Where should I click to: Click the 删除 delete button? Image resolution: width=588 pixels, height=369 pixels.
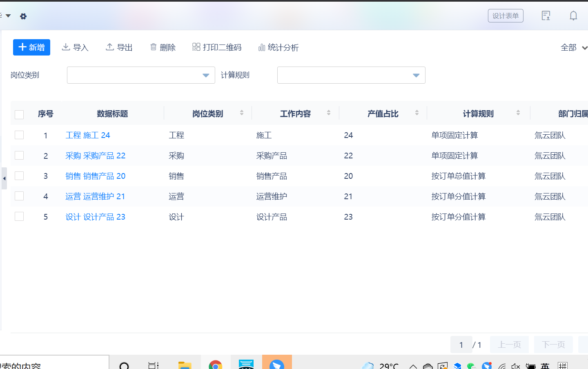tap(163, 47)
